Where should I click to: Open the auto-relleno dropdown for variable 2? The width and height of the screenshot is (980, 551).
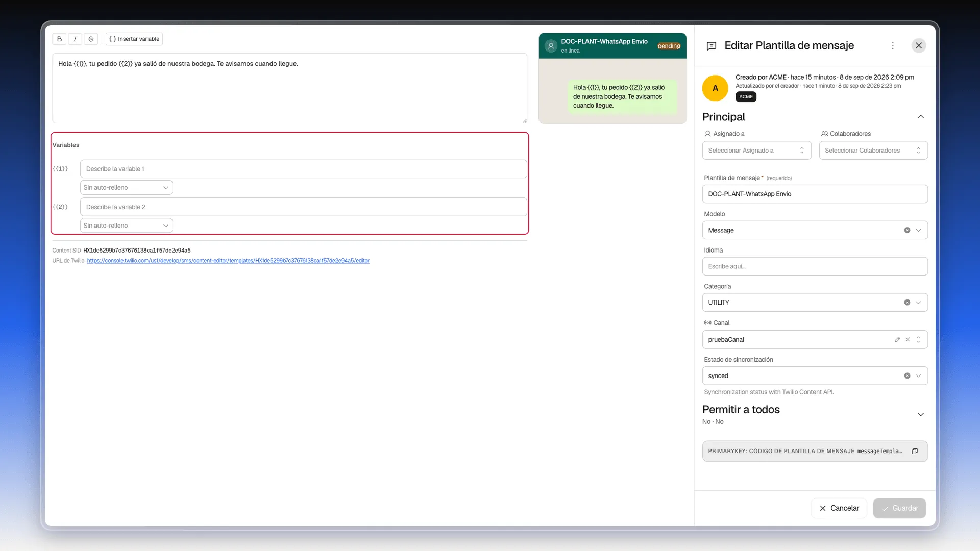click(126, 226)
